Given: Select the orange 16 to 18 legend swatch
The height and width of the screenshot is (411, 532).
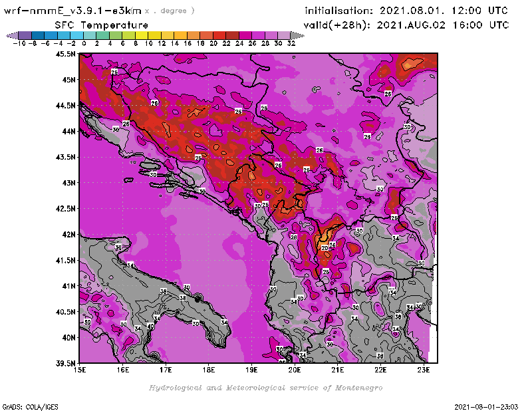Looking at the screenshot, I should pos(193,35).
